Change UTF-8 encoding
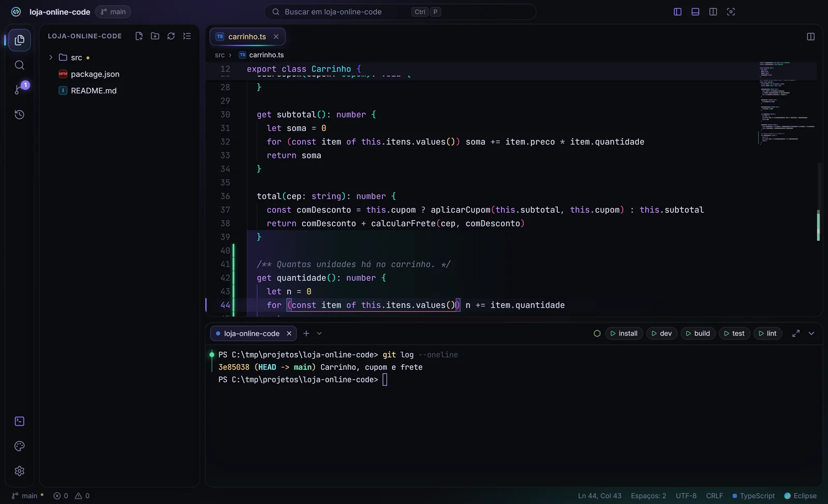The height and width of the screenshot is (504, 828). 686,496
